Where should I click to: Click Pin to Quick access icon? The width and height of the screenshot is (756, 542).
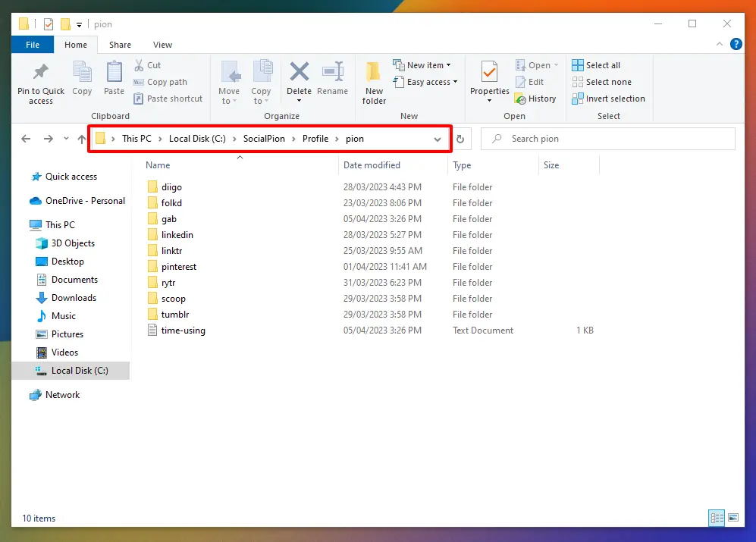[x=41, y=72]
